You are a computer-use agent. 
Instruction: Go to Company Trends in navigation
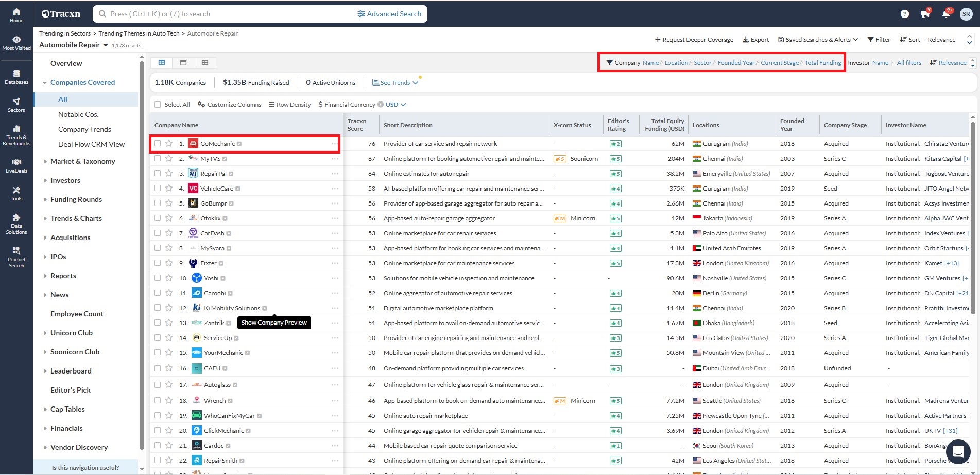(x=84, y=129)
